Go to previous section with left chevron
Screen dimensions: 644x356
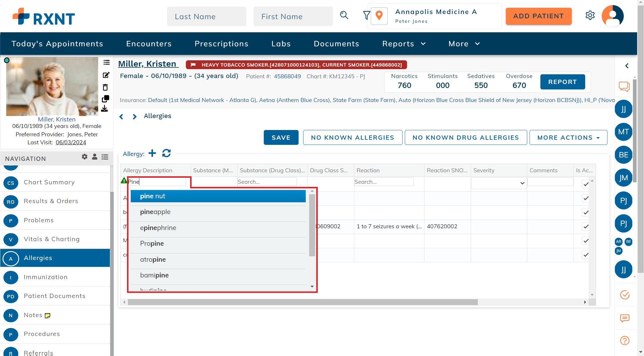click(x=121, y=117)
